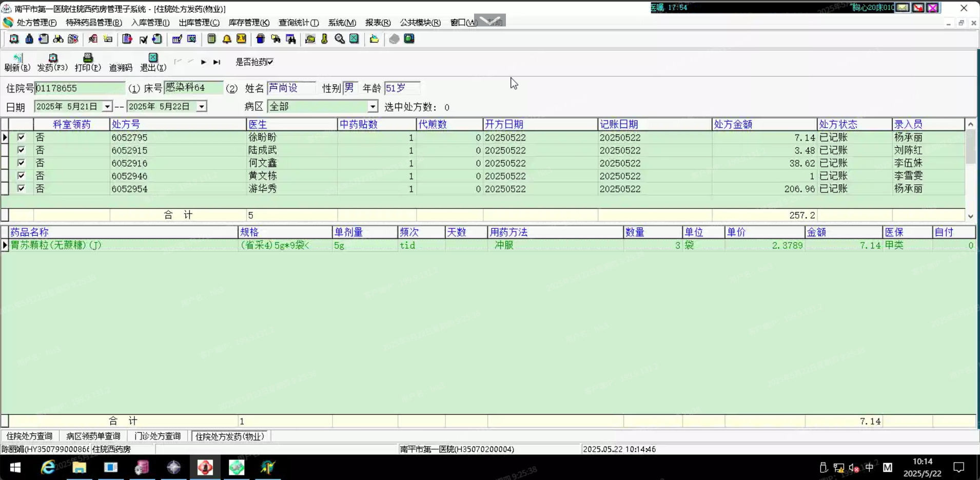Open Internet Explorer from taskbar
Viewport: 980px width, 480px height.
pos(48,467)
